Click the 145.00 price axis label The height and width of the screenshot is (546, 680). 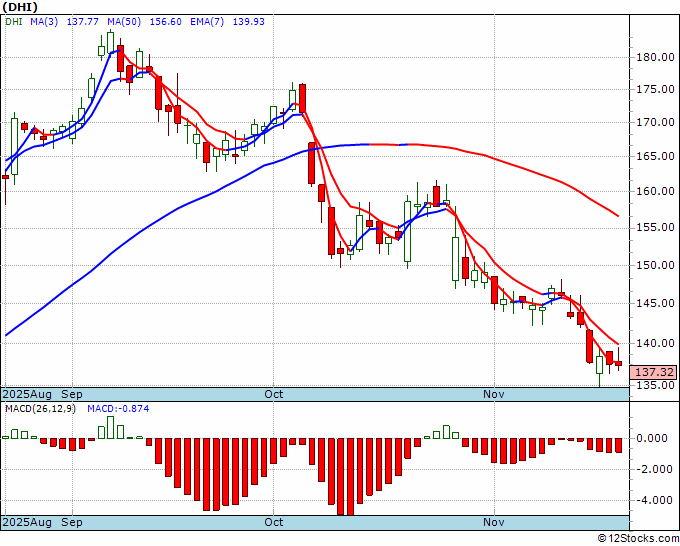[655, 304]
